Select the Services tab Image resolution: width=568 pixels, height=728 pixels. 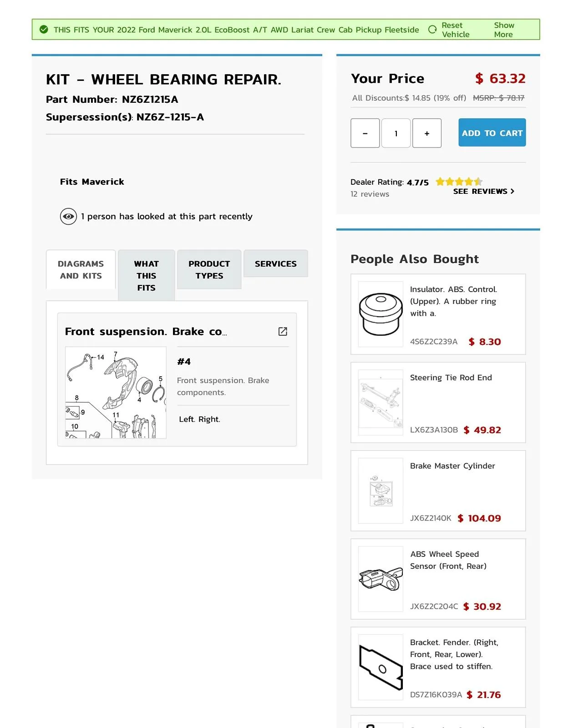point(276,264)
